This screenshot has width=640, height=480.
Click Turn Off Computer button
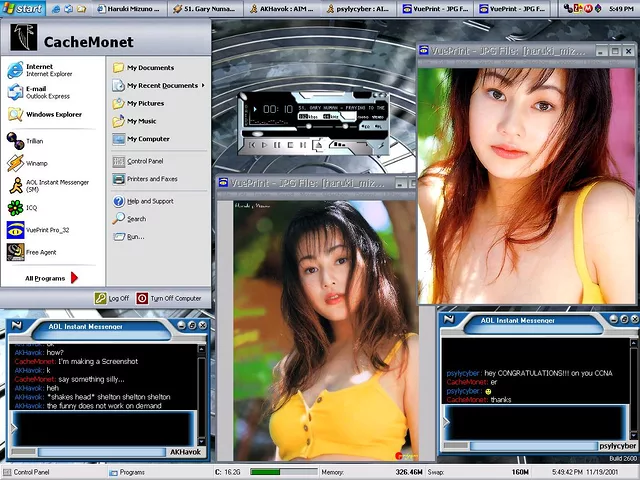(169, 298)
